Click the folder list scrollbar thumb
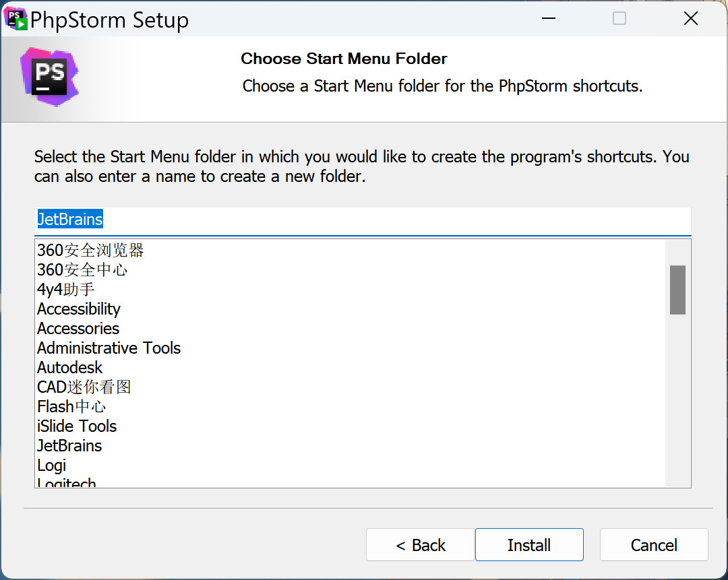Viewport: 728px width, 580px height. [x=677, y=290]
